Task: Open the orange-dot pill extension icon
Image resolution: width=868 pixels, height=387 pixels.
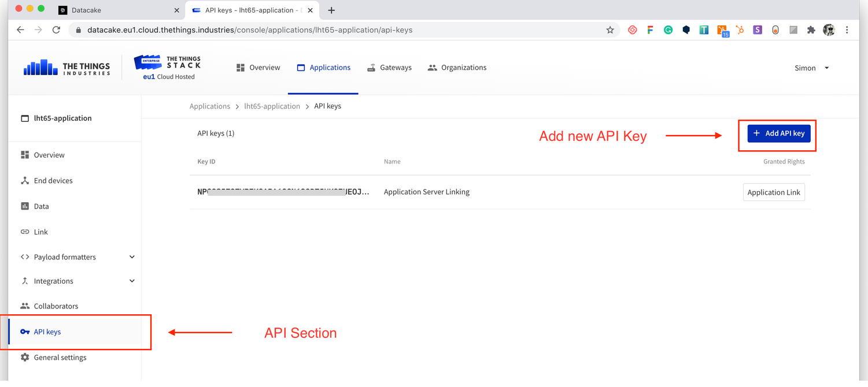Action: [x=775, y=30]
